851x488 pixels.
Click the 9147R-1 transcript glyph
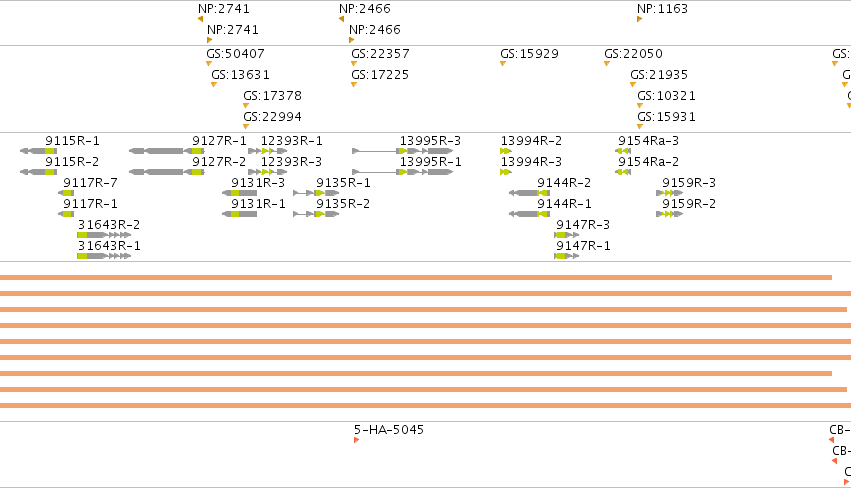pyautogui.click(x=567, y=256)
